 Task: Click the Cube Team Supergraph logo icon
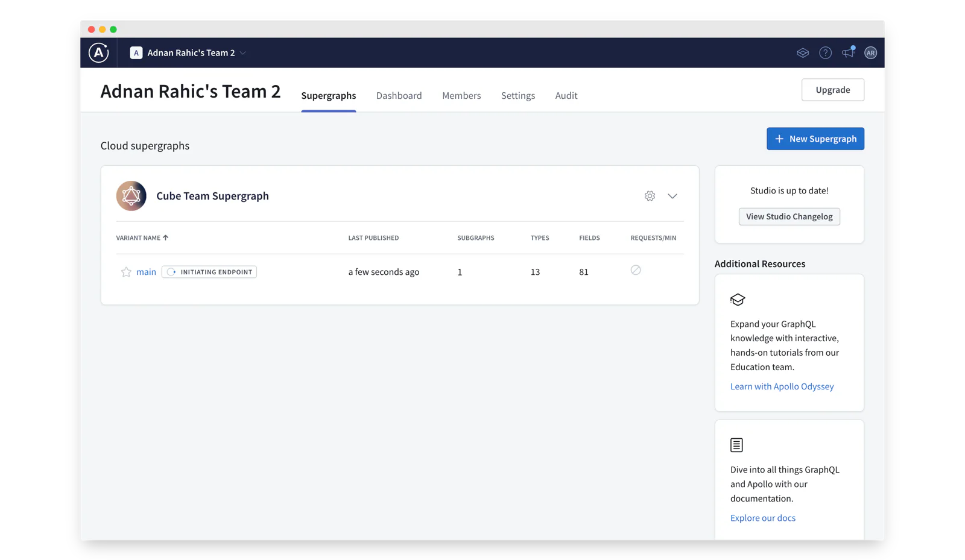(131, 196)
